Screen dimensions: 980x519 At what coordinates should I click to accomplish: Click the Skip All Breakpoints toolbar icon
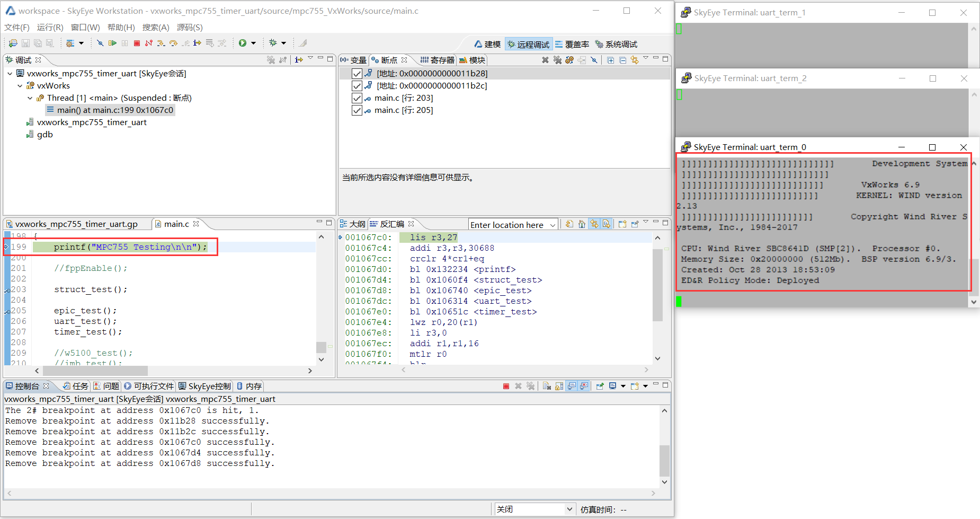click(x=101, y=43)
